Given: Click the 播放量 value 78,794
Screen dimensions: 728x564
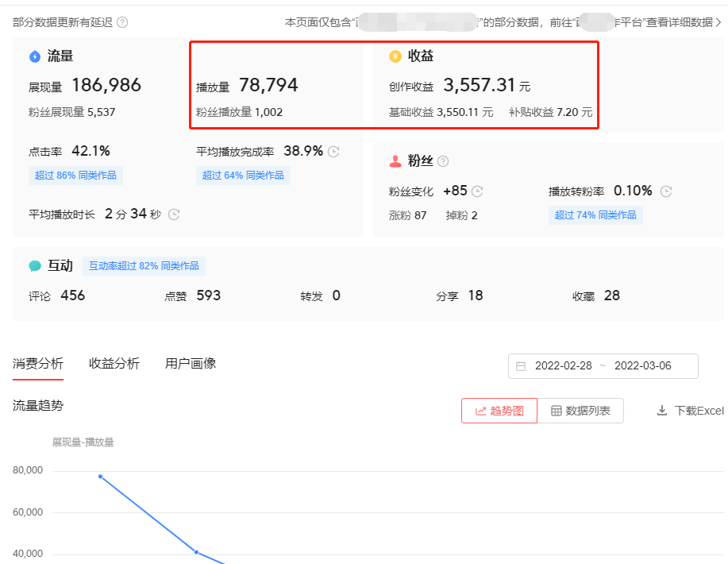Looking at the screenshot, I should pyautogui.click(x=268, y=86).
